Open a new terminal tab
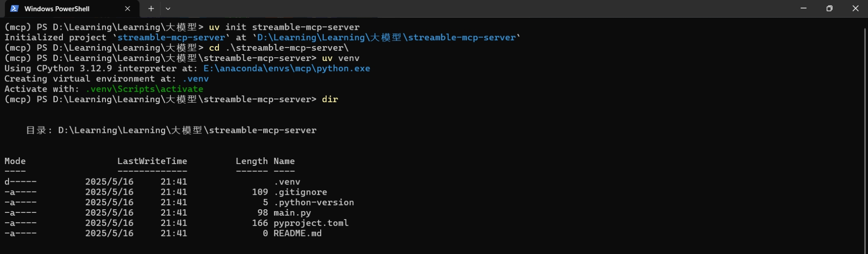 [x=151, y=9]
